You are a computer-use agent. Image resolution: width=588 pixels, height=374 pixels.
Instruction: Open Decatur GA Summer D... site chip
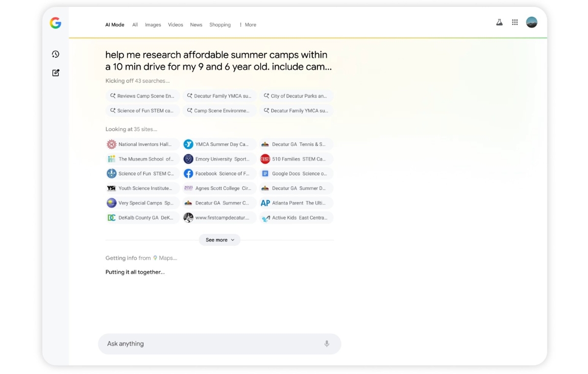coord(296,188)
